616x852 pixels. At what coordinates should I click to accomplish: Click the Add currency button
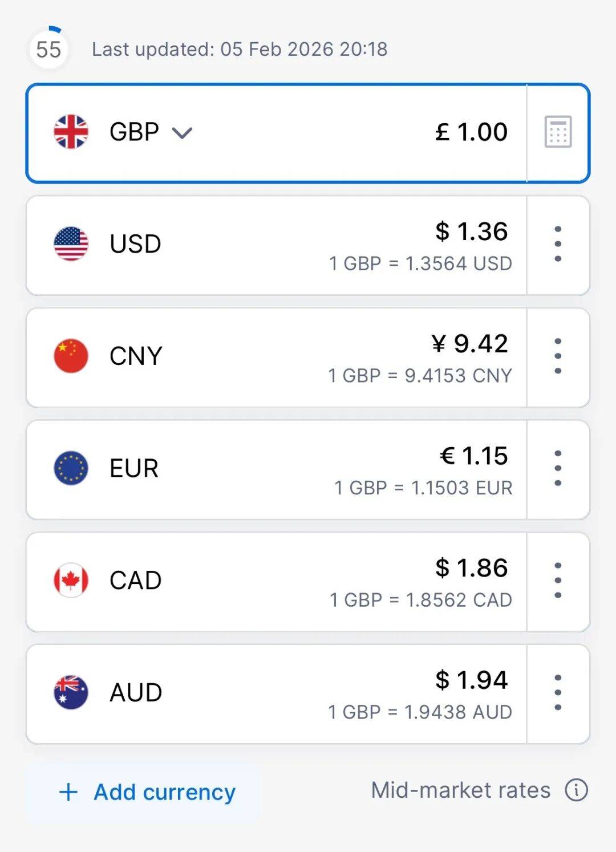pyautogui.click(x=147, y=792)
